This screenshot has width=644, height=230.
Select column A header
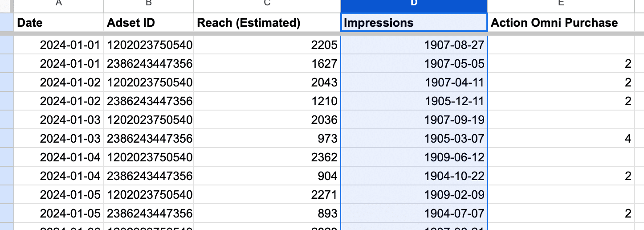tap(59, 4)
